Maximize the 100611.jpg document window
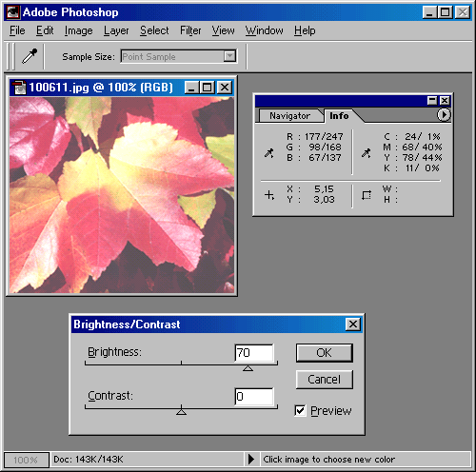The width and height of the screenshot is (476, 472). point(208,88)
